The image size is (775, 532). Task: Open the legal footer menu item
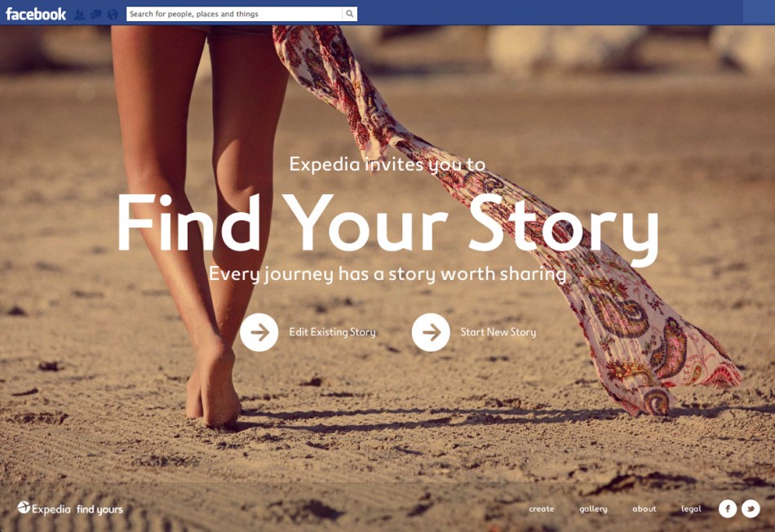pos(691,509)
